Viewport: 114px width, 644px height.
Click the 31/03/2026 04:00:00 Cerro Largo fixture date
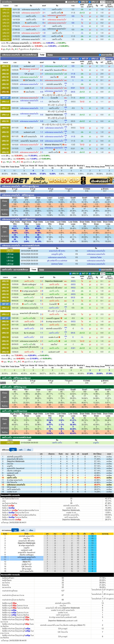click(30, 443)
